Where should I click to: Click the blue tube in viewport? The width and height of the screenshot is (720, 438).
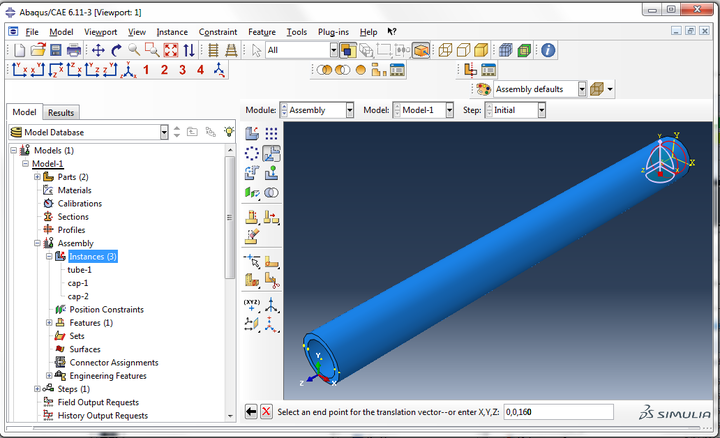click(x=496, y=262)
